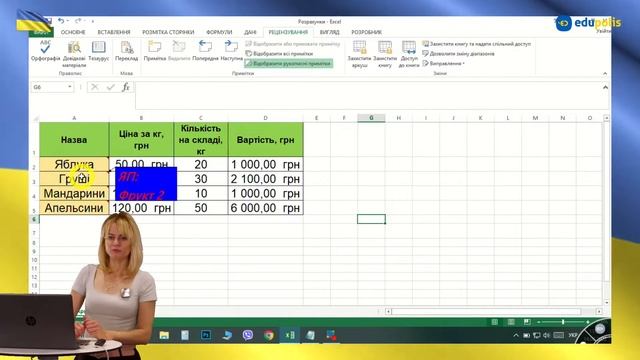Open the ОСНОВНЕ ribbon tab
This screenshot has width=640, height=360.
(x=73, y=32)
